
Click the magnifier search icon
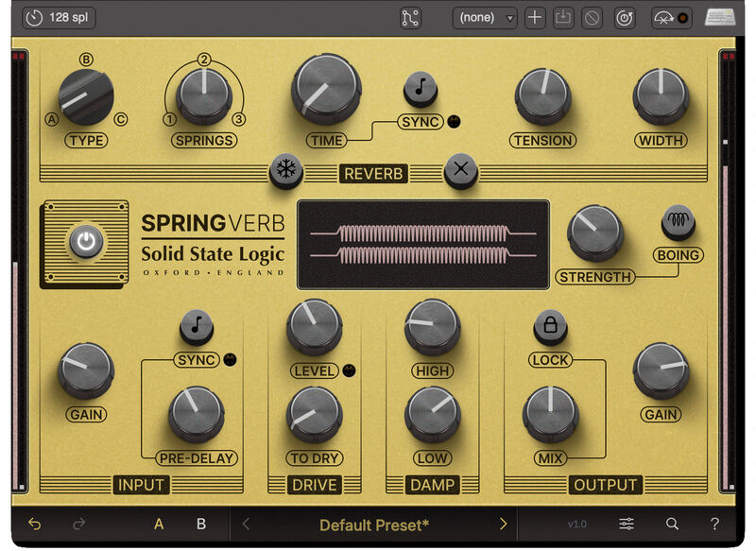coord(672,524)
